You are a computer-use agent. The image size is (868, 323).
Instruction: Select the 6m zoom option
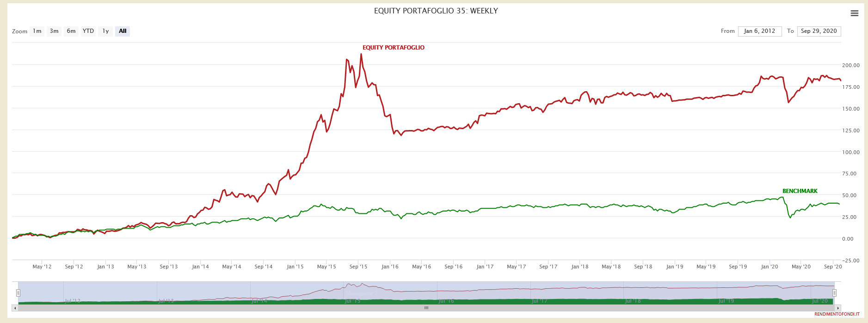[x=71, y=31]
